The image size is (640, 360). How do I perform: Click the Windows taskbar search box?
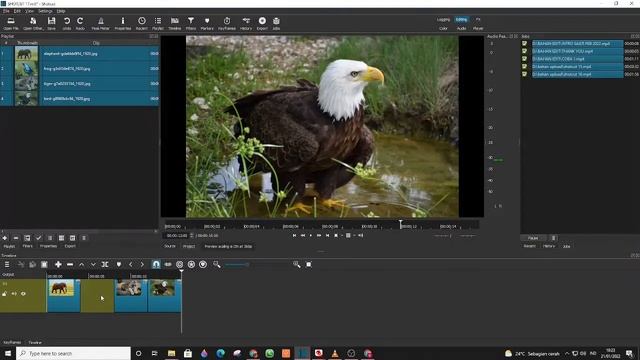click(73, 353)
